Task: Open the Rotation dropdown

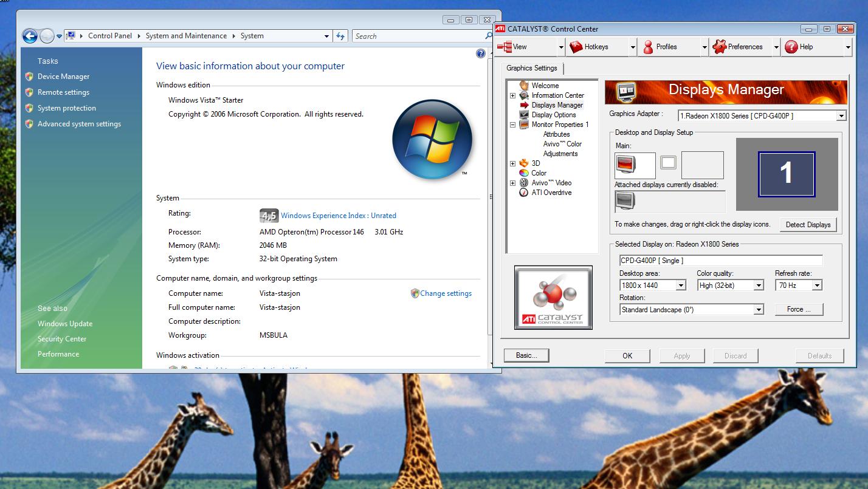Action: coord(759,310)
